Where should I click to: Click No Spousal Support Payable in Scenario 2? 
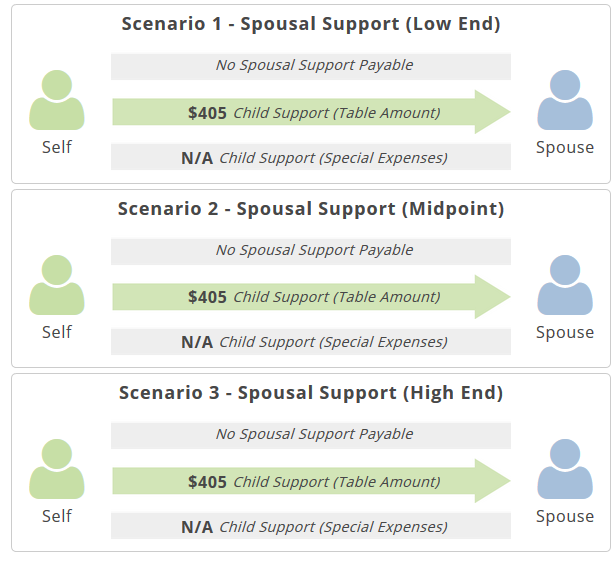pos(311,250)
